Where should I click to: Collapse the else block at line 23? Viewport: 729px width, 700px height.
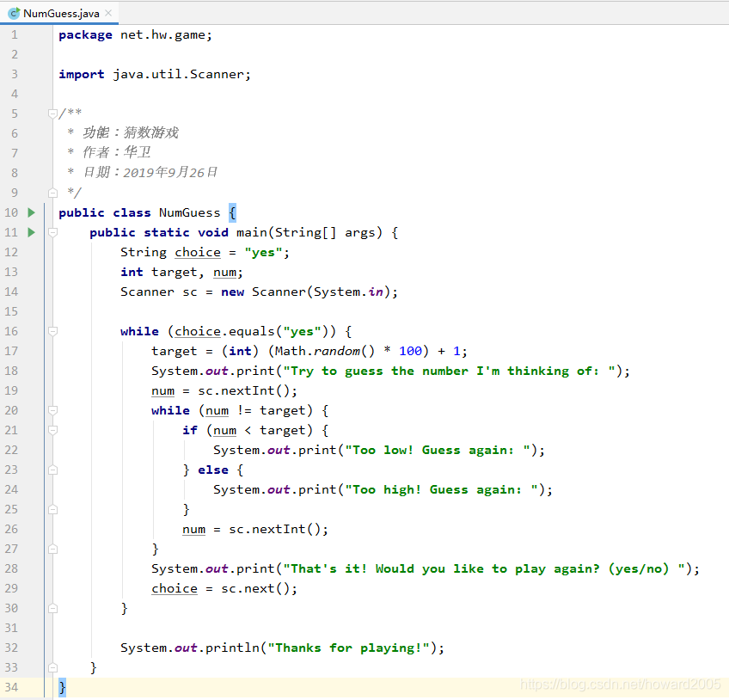pyautogui.click(x=52, y=470)
